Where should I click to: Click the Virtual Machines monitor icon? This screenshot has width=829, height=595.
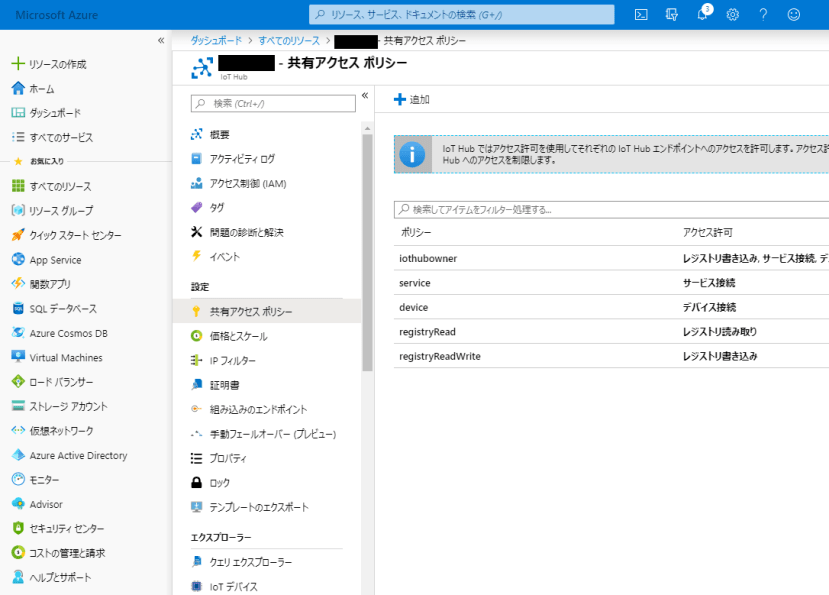[18, 357]
